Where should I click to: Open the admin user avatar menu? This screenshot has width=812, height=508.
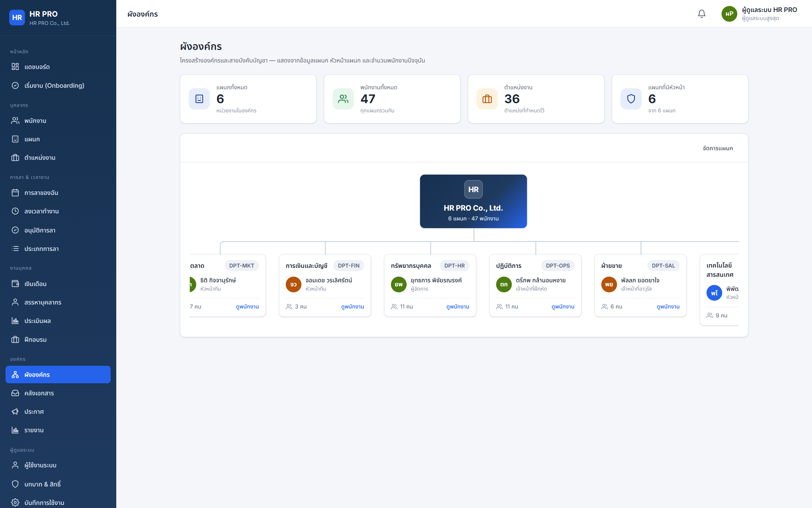click(729, 14)
